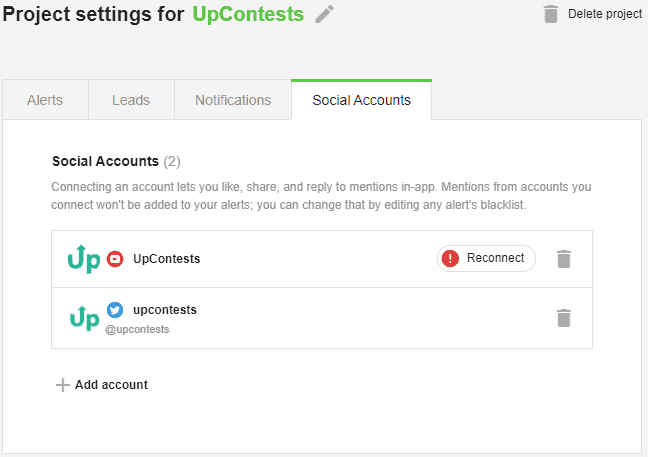This screenshot has width=648, height=457.
Task: Click the Up logo in the YouTube row
Action: tap(84, 259)
